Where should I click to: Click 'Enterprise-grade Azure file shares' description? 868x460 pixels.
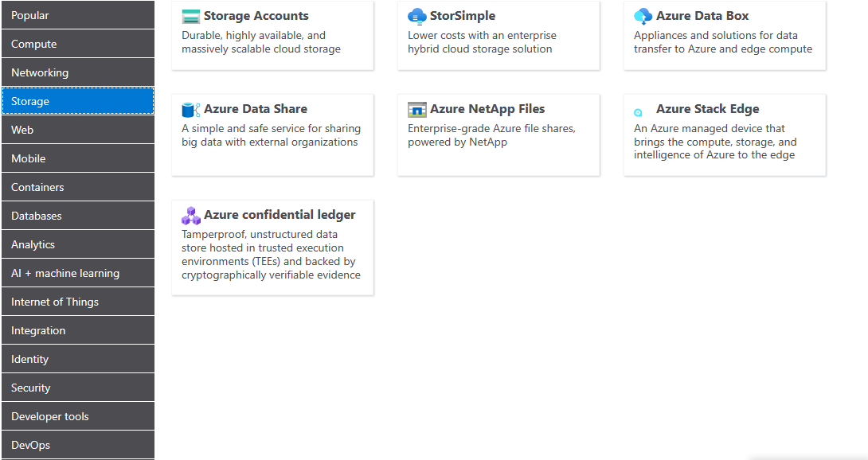(x=491, y=135)
